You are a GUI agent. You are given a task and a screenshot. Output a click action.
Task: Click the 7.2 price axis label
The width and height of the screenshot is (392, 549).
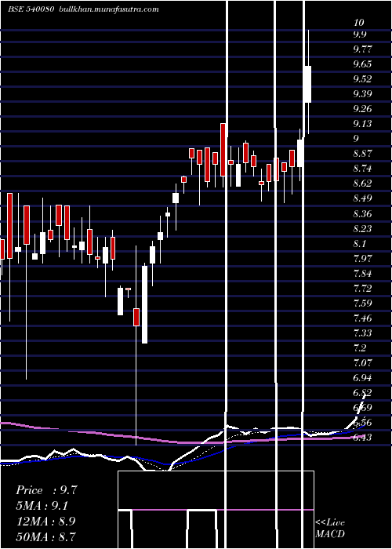pyautogui.click(x=360, y=348)
